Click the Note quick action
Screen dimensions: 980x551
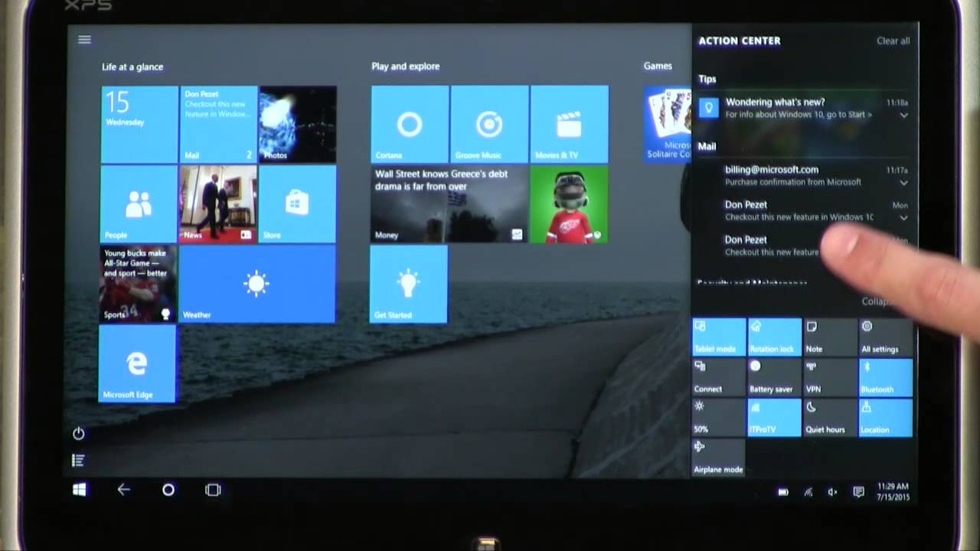[830, 337]
